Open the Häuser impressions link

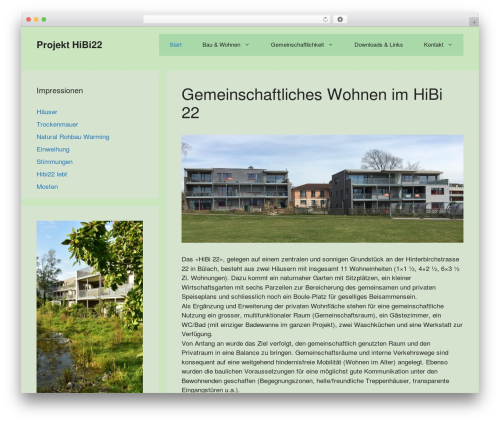tap(47, 112)
